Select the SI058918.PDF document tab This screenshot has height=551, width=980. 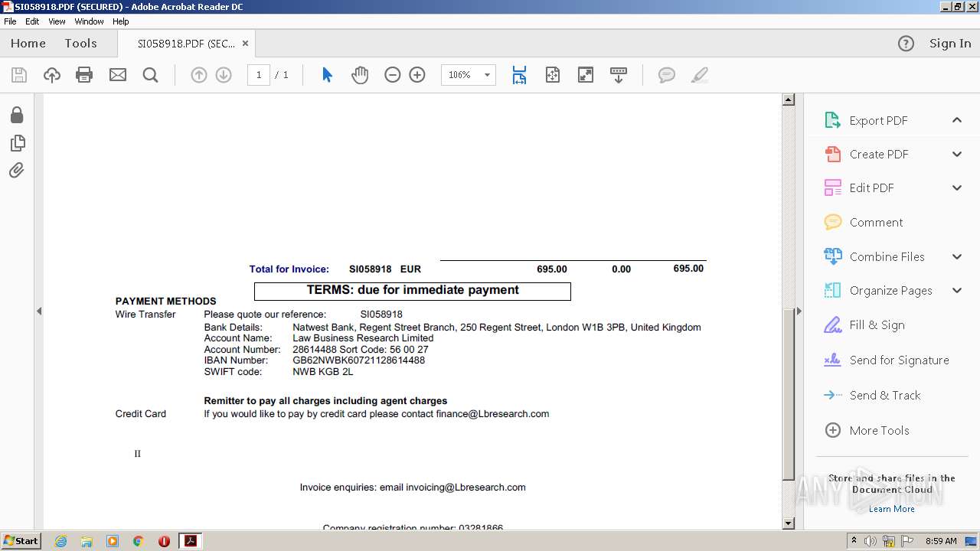(186, 44)
